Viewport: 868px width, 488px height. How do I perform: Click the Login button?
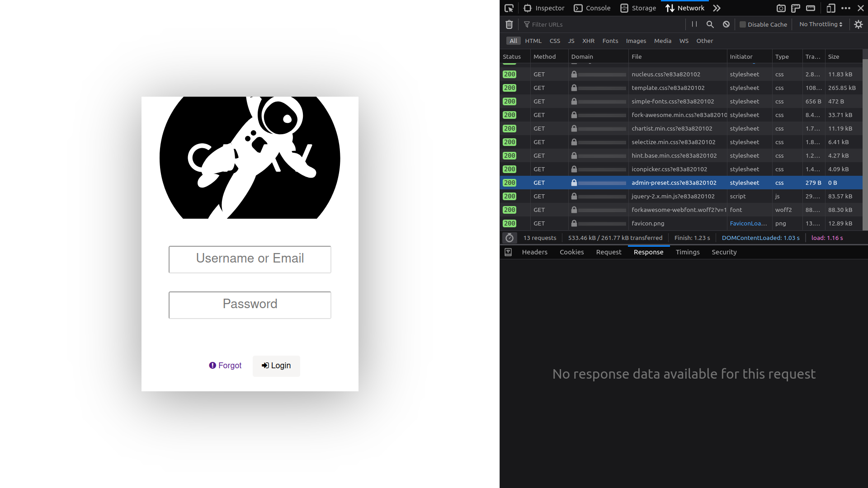(x=276, y=366)
